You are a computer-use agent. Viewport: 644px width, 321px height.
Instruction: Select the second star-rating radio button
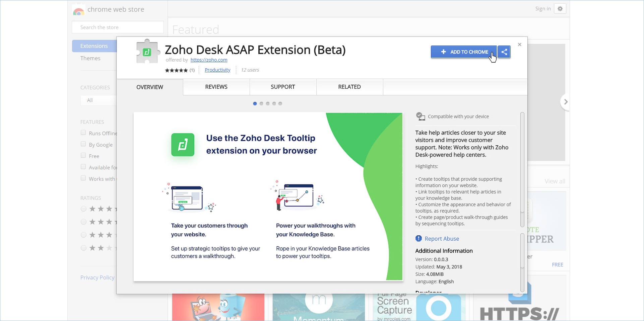[84, 222]
